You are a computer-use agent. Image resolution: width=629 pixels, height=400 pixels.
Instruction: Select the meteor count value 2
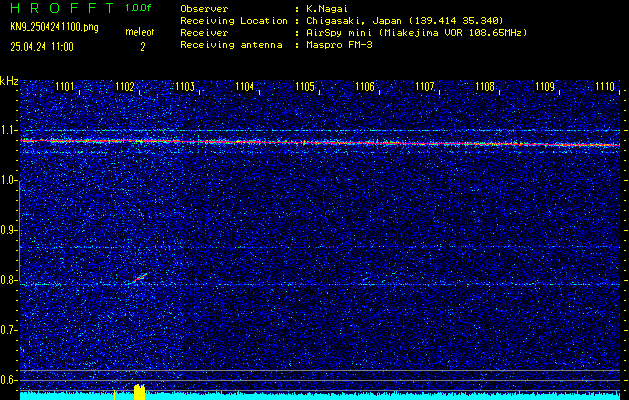142,47
